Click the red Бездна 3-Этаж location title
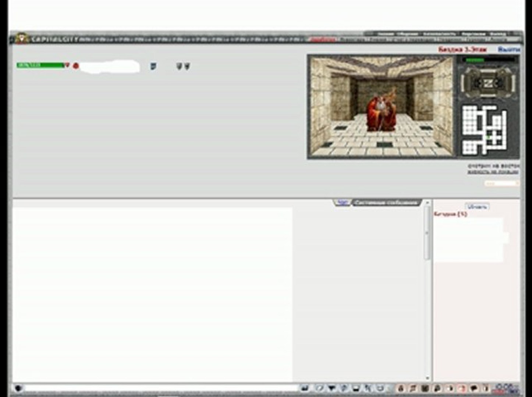Viewport: 532px width, 397px height. 462,49
